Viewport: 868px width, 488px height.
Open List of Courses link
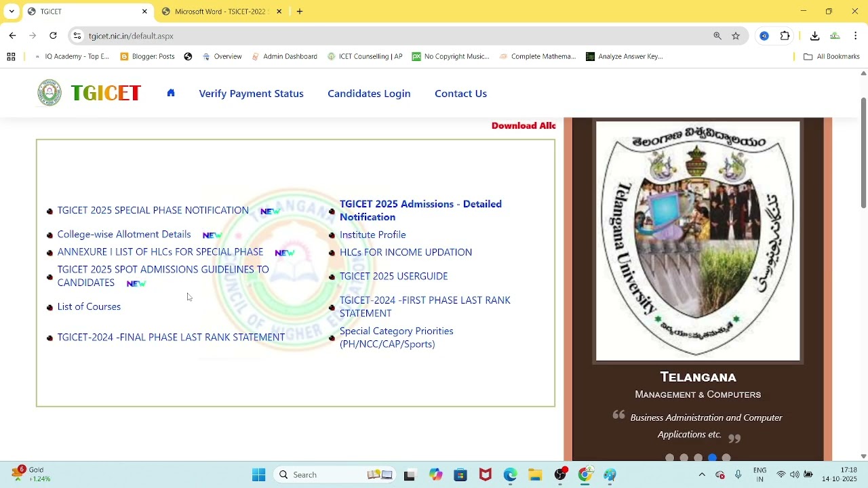[x=89, y=306]
